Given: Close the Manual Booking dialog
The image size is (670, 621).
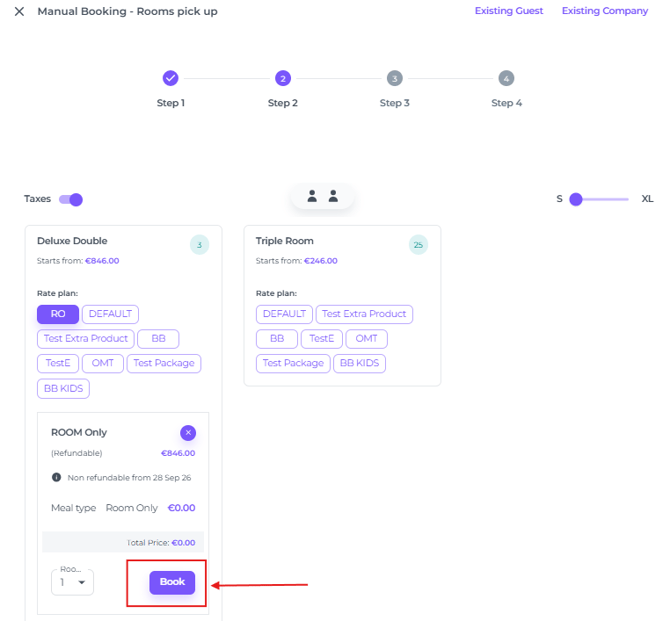Looking at the screenshot, I should (x=19, y=12).
